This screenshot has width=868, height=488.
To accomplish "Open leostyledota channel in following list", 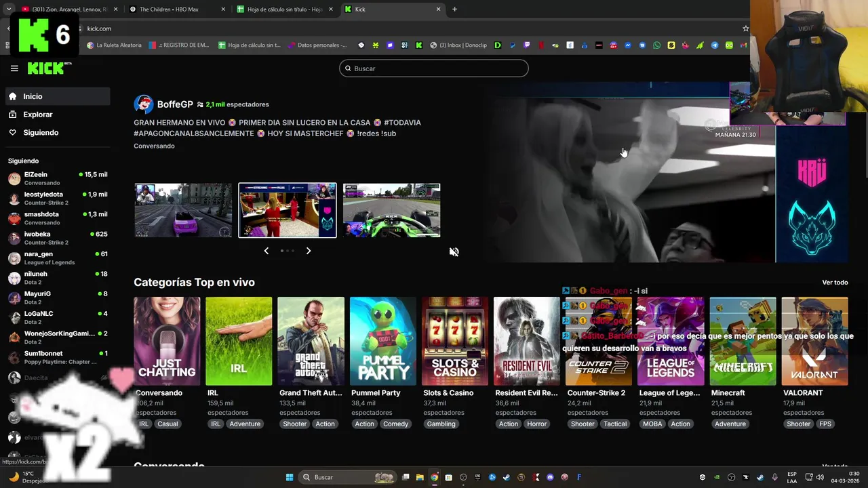I will 58,199.
